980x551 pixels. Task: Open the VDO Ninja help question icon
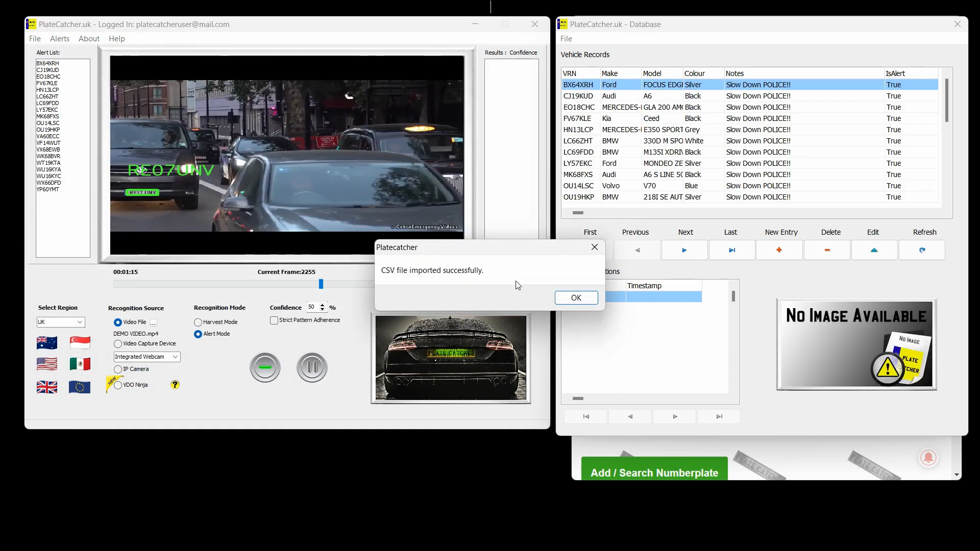pyautogui.click(x=175, y=385)
